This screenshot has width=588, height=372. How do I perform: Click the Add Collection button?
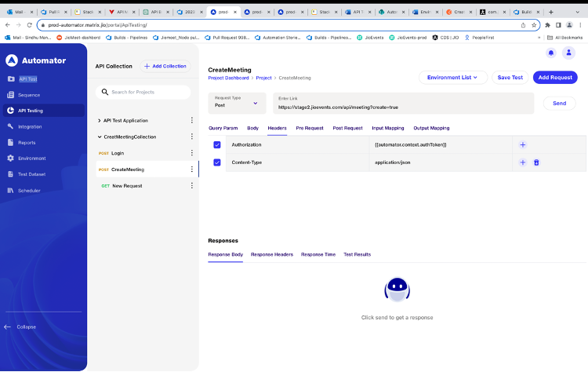(x=165, y=66)
